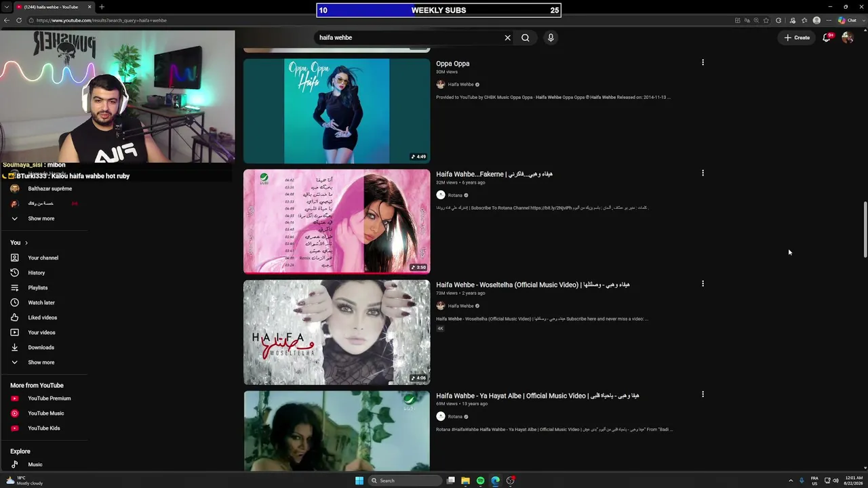Viewport: 868px width, 488px height.
Task: Bookmark this page with the star icon
Action: 766,20
